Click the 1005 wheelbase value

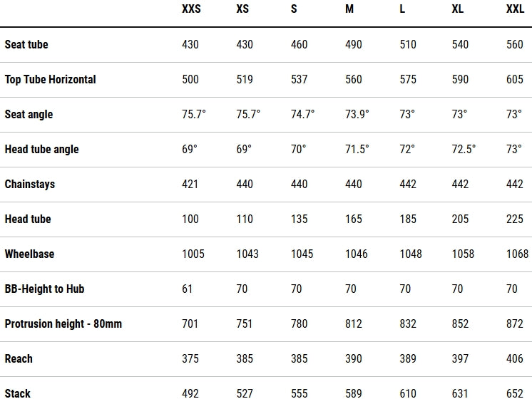coord(193,254)
